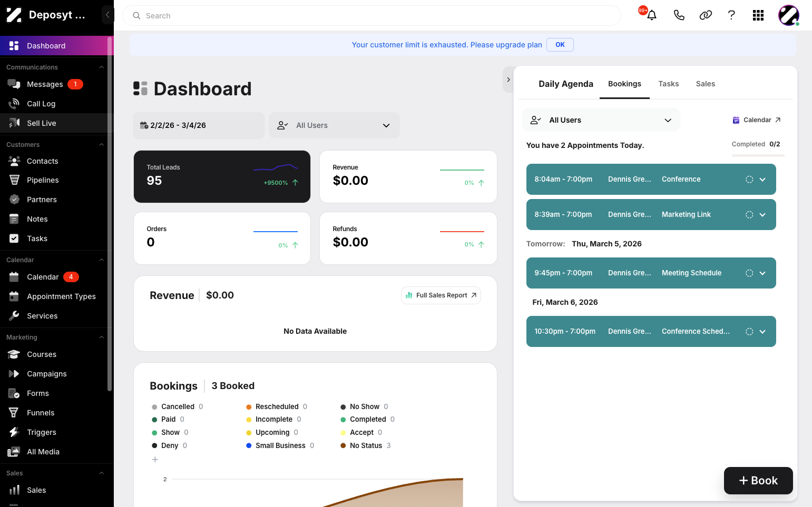Toggle status circle on Marketing Link appointment

point(749,215)
